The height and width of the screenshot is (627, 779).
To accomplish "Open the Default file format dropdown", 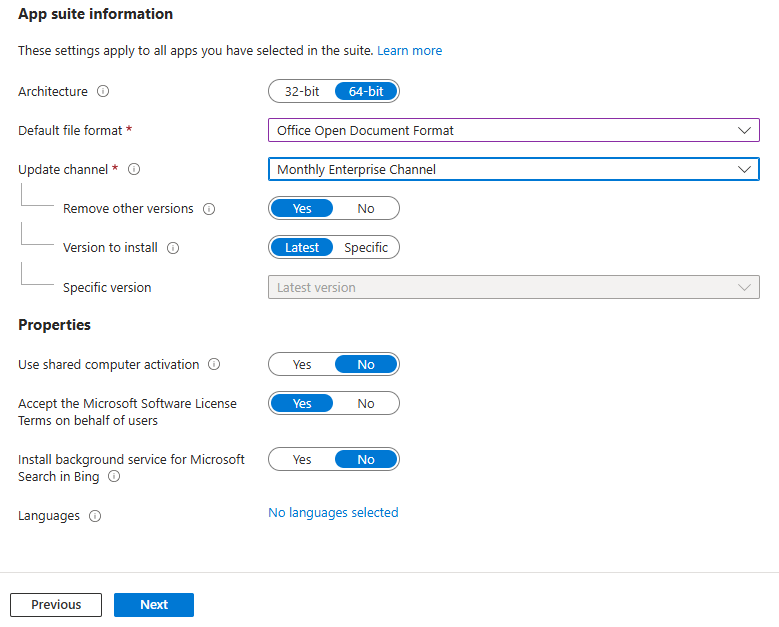I will click(514, 130).
